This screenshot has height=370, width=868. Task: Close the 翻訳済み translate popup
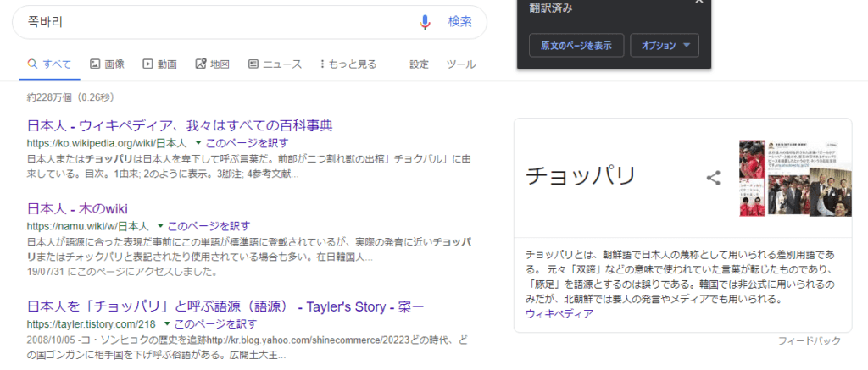pos(699,2)
